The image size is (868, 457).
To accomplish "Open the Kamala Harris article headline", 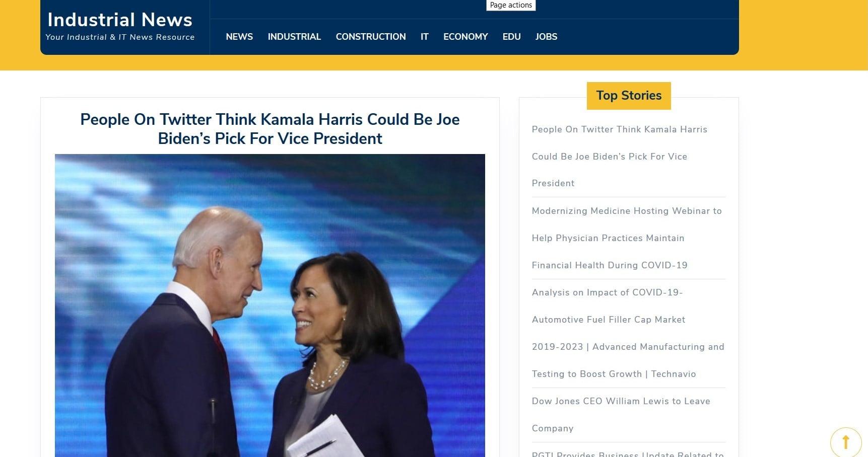I will (270, 129).
